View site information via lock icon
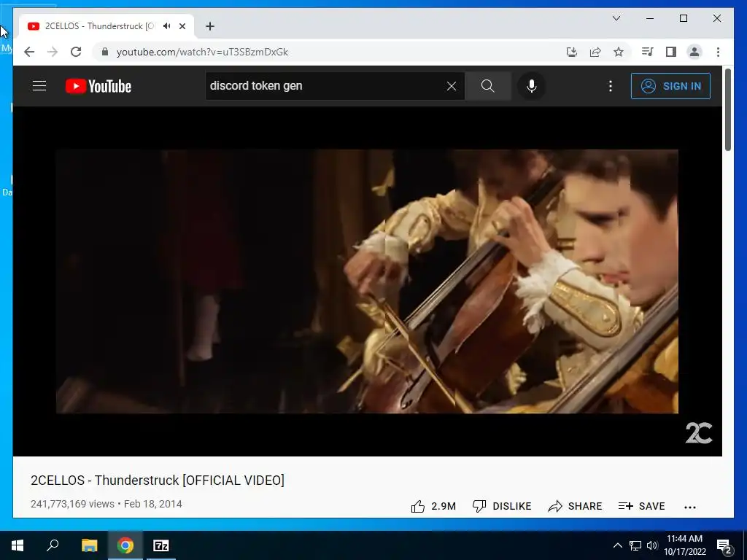Viewport: 747px width, 560px height. 105,52
